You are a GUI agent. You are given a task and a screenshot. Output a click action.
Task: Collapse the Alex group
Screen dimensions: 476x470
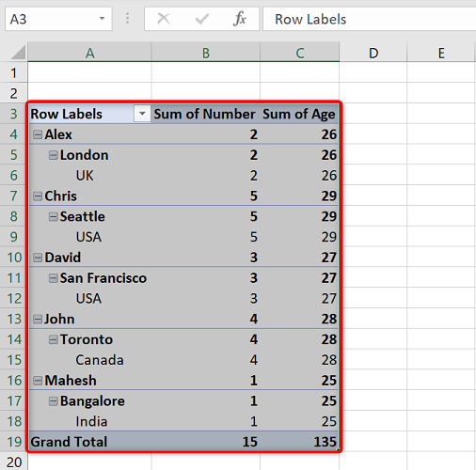(x=38, y=134)
